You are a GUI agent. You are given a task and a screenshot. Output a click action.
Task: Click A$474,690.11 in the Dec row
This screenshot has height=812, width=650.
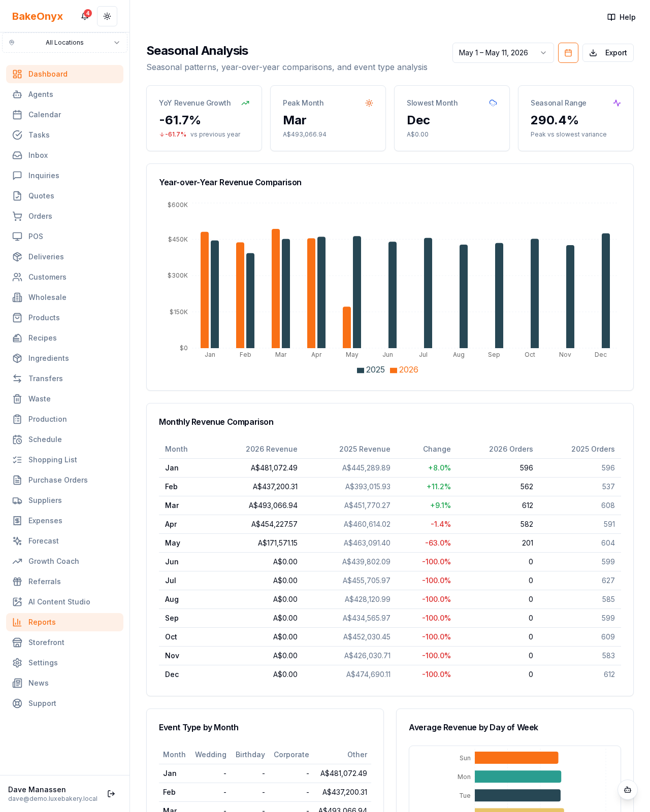tap(368, 674)
